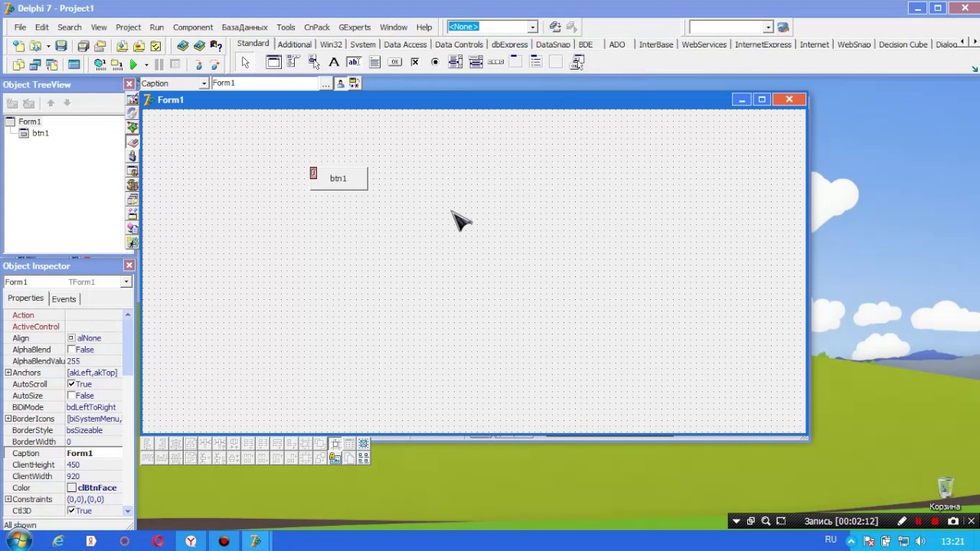Open the Project menu

[x=128, y=27]
